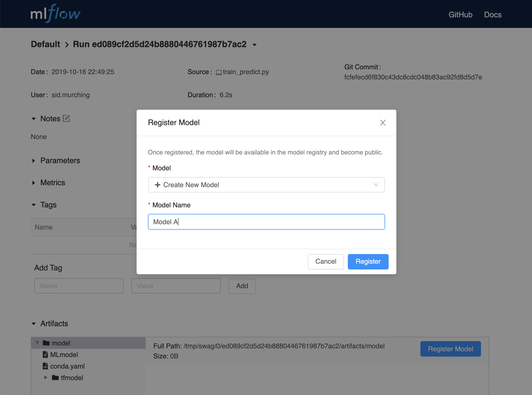Collapse the Tags section
The image size is (532, 395).
pos(34,205)
